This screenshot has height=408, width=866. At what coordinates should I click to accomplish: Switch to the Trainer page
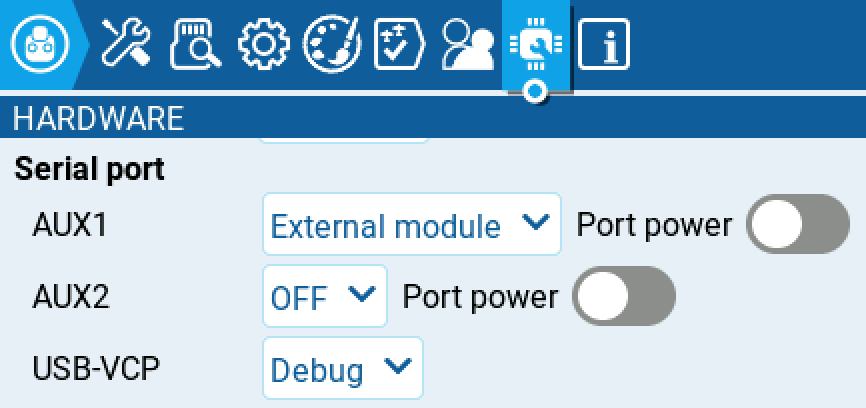click(468, 45)
